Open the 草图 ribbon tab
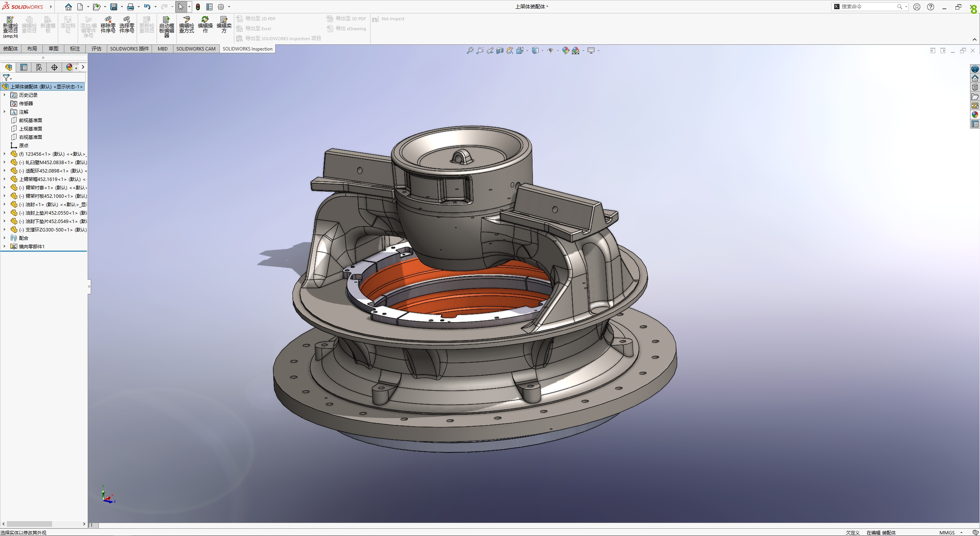The width and height of the screenshot is (980, 536). pos(54,49)
